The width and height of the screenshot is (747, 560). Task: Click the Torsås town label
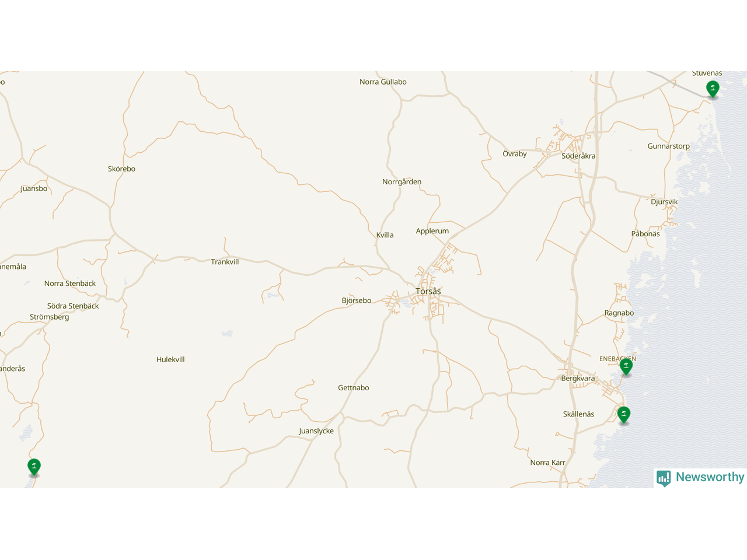pos(428,292)
